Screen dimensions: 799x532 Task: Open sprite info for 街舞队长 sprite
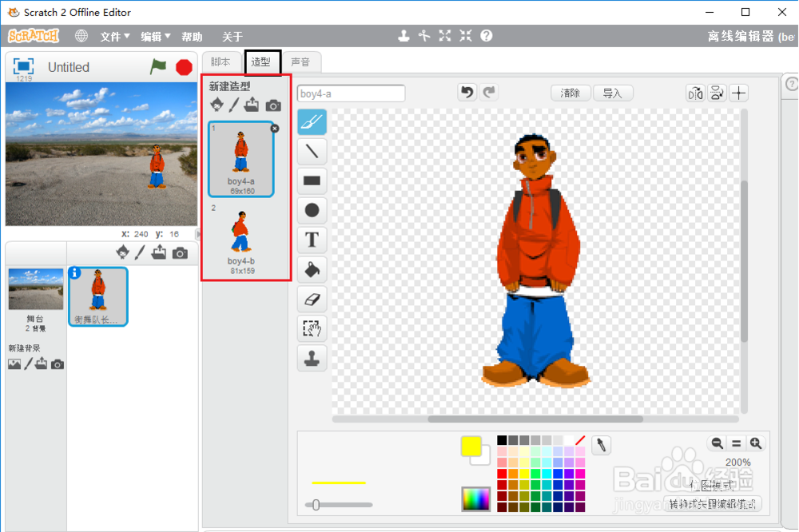click(74, 273)
